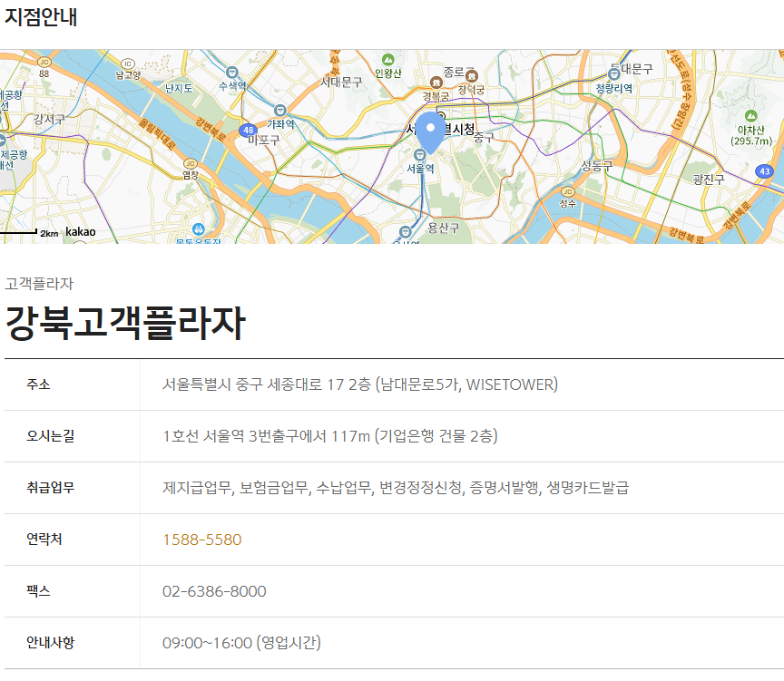Select the route 43 road shield
The width and height of the screenshot is (784, 681).
765,171
